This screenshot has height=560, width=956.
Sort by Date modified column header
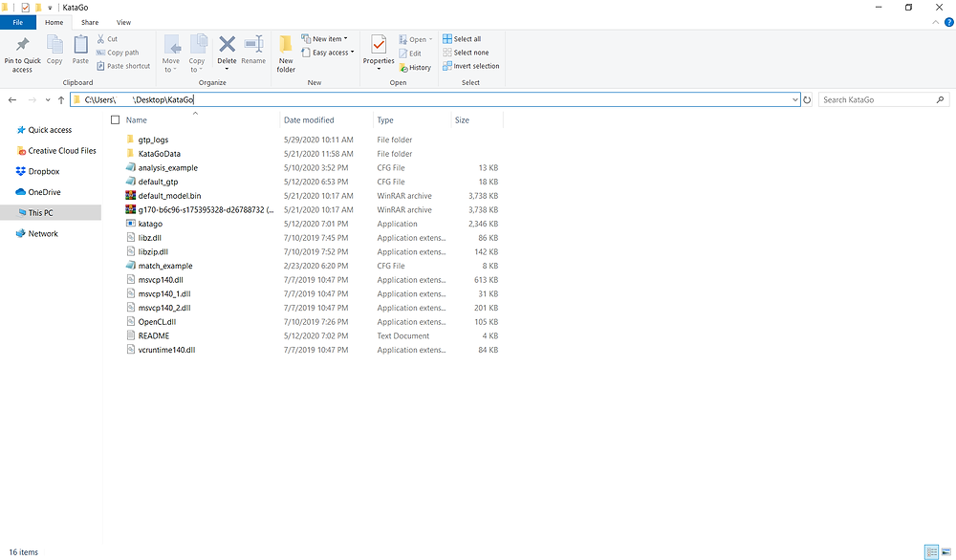[309, 120]
